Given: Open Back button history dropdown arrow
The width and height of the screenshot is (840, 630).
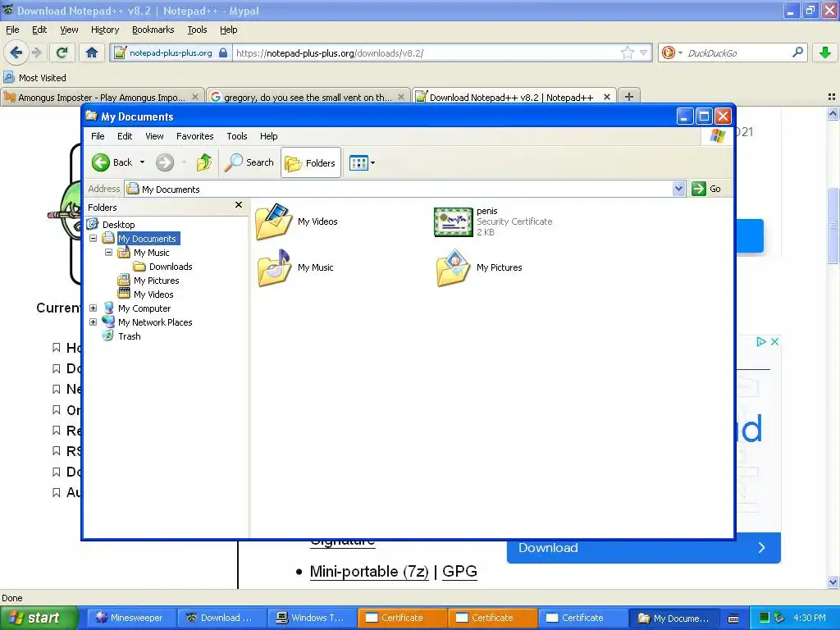Looking at the screenshot, I should (142, 162).
